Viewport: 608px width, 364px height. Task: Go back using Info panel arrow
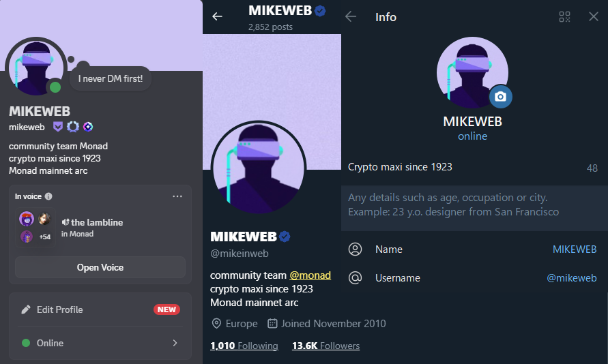(x=351, y=16)
